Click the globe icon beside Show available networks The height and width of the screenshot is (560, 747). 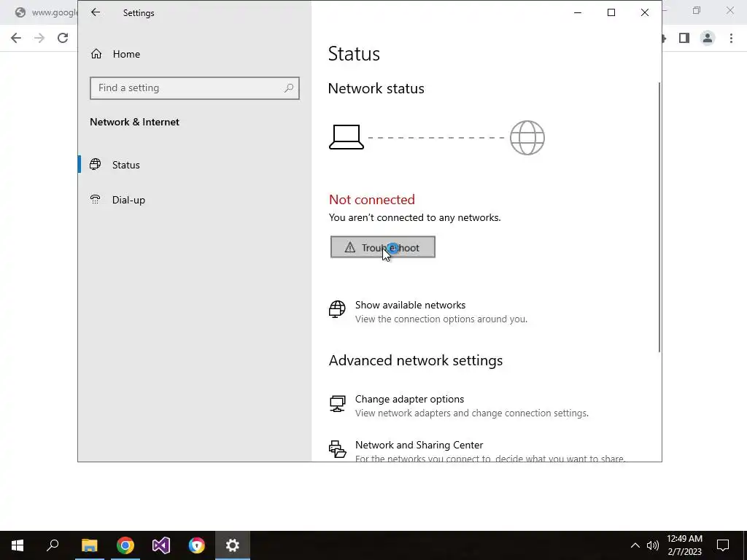337,309
